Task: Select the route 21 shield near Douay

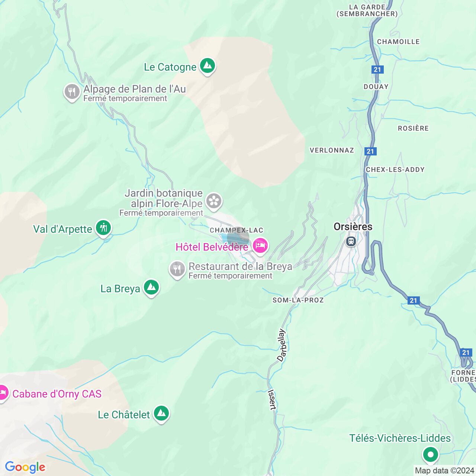Action: [377, 70]
